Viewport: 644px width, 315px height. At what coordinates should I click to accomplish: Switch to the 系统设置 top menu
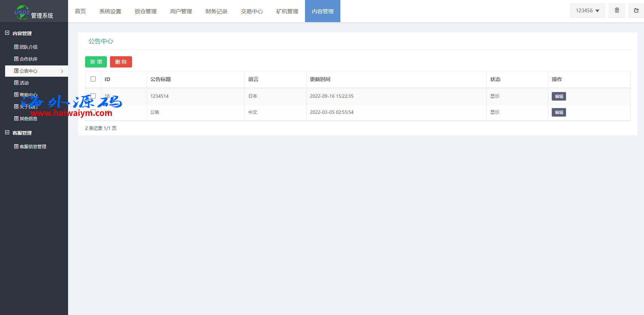[x=110, y=11]
